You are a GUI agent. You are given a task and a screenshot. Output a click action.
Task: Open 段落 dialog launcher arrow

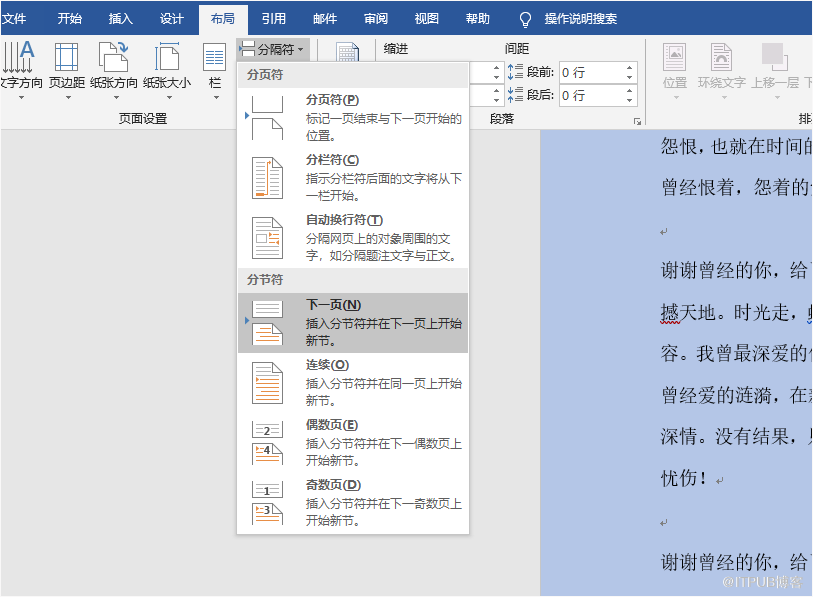coord(636,122)
